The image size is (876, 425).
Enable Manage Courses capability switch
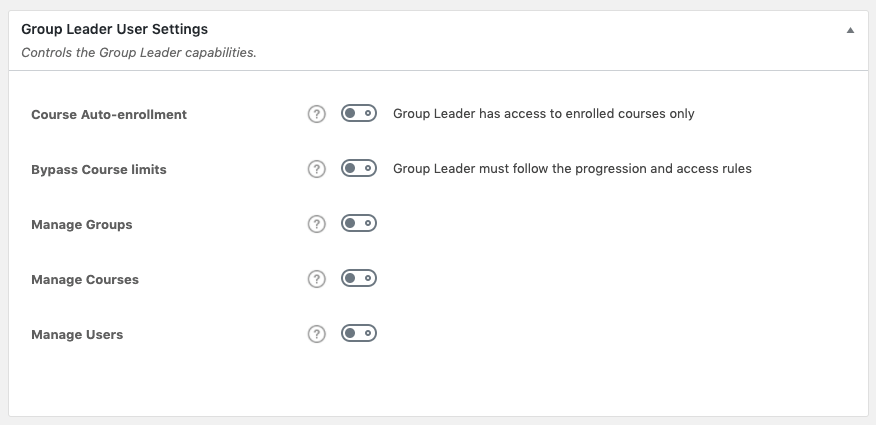click(x=359, y=279)
